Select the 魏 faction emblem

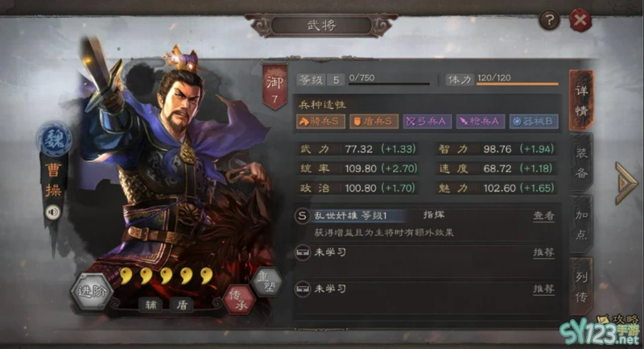pyautogui.click(x=55, y=139)
